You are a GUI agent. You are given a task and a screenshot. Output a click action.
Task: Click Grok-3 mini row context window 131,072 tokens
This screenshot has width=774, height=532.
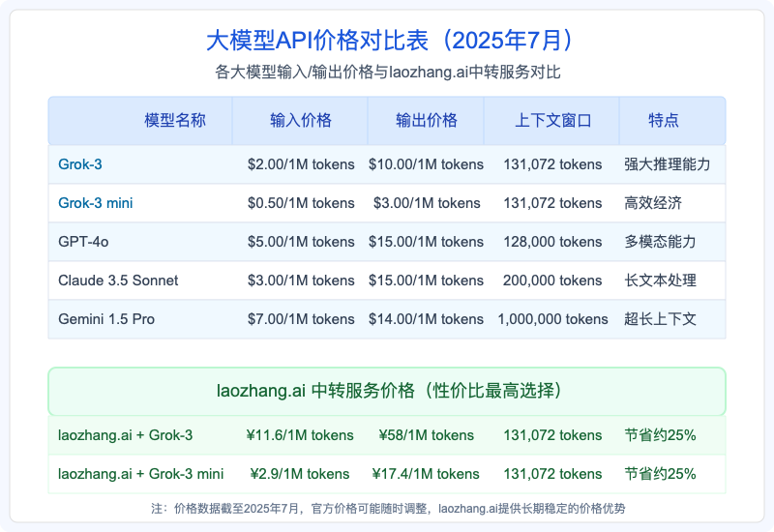coord(552,203)
